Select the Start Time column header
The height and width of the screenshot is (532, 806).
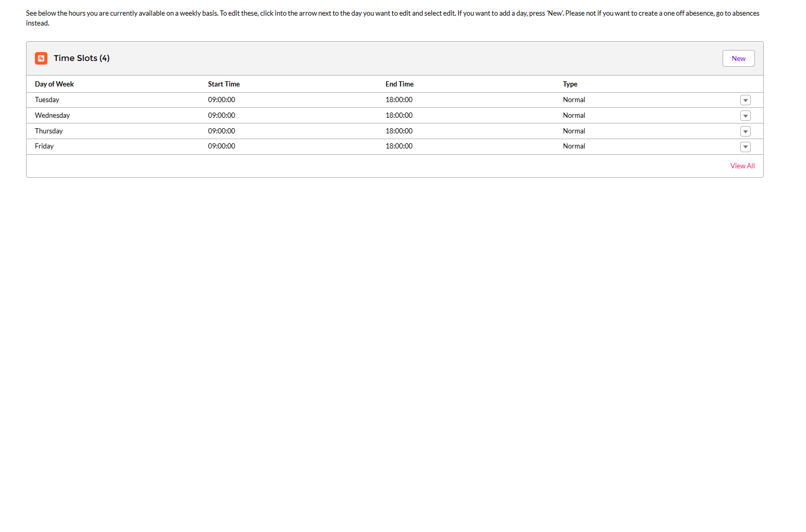click(224, 84)
